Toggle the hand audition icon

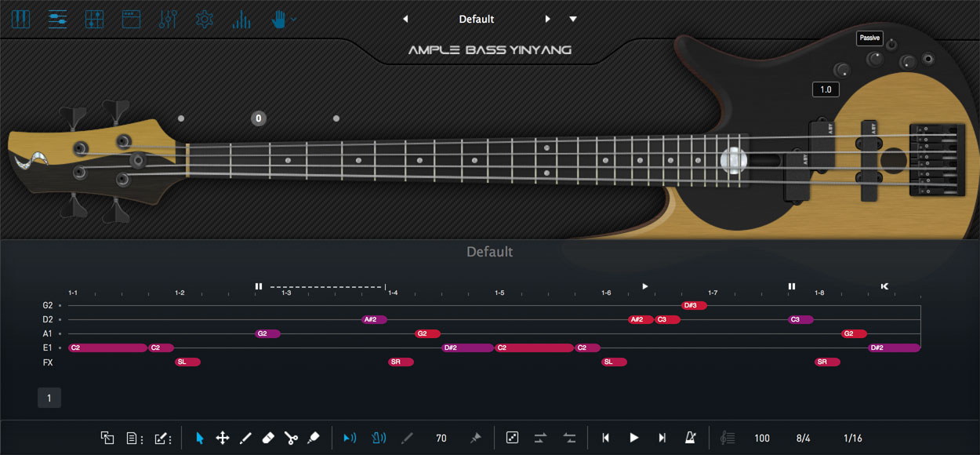379,438
